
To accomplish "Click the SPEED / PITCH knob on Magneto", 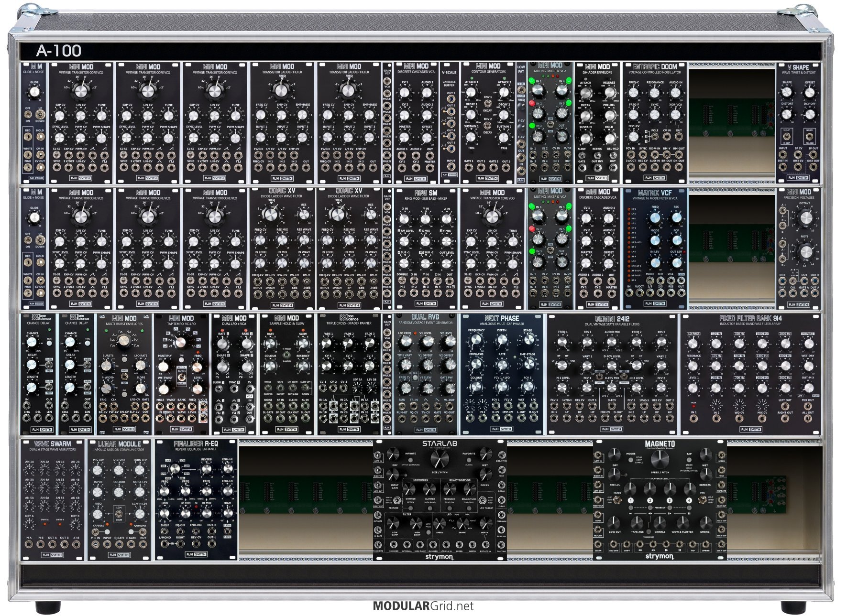I will click(x=660, y=459).
